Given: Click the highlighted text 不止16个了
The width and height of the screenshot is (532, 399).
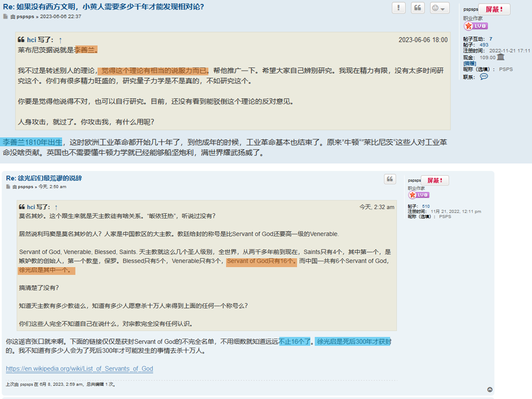Looking at the screenshot, I should [294, 342].
